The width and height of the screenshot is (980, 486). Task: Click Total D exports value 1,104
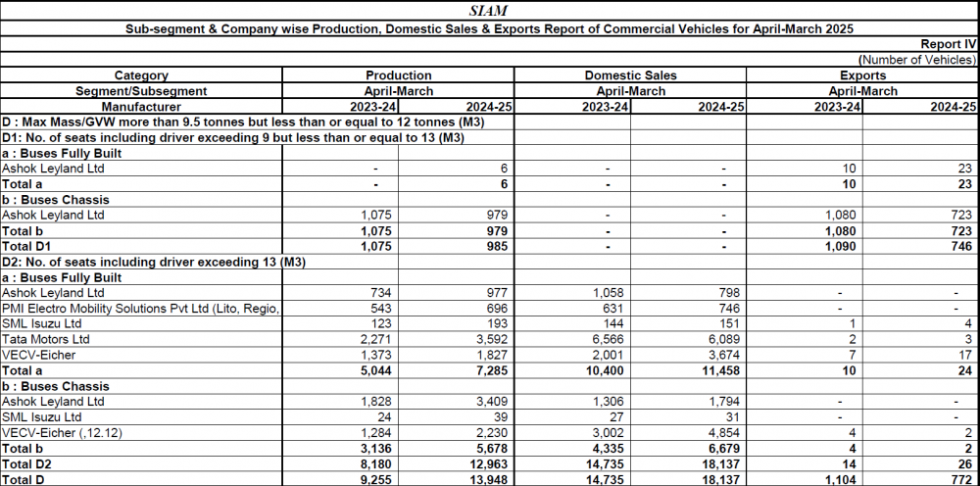(841, 480)
